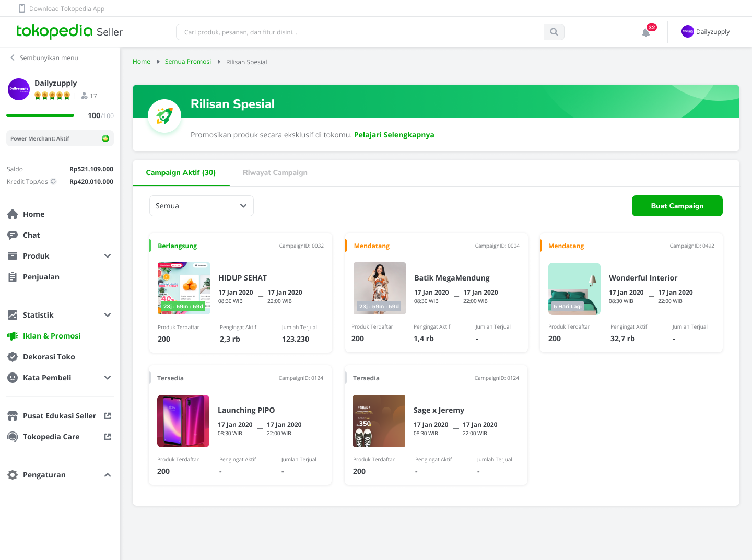The width and height of the screenshot is (752, 560).
Task: Click the Dekorasi Toko badge icon
Action: tap(13, 357)
